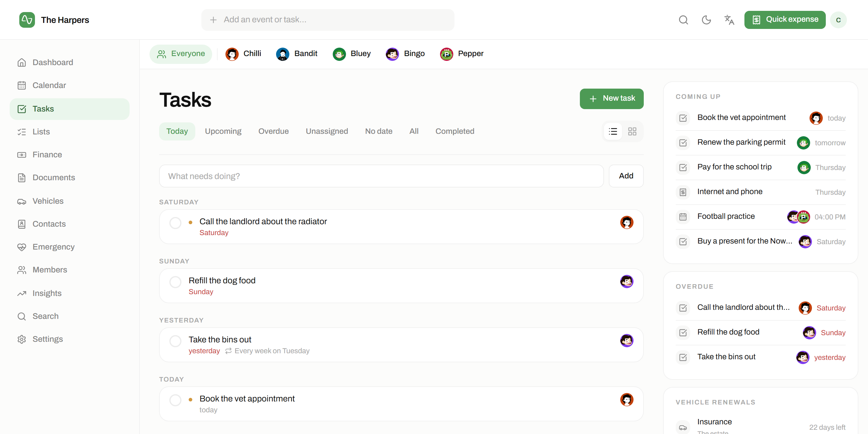Complete the 'Take the bins out' task
Viewport: 868px width, 434px height.
tap(175, 341)
